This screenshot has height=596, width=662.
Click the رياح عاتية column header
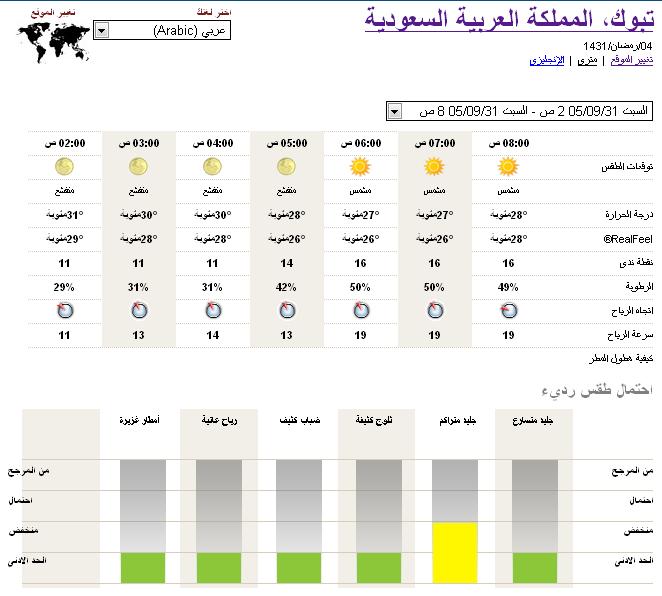click(219, 420)
